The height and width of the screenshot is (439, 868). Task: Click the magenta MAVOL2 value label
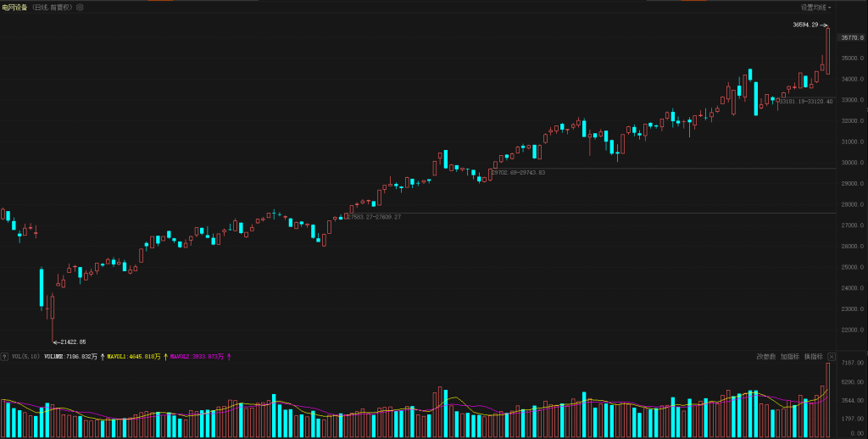click(x=200, y=357)
